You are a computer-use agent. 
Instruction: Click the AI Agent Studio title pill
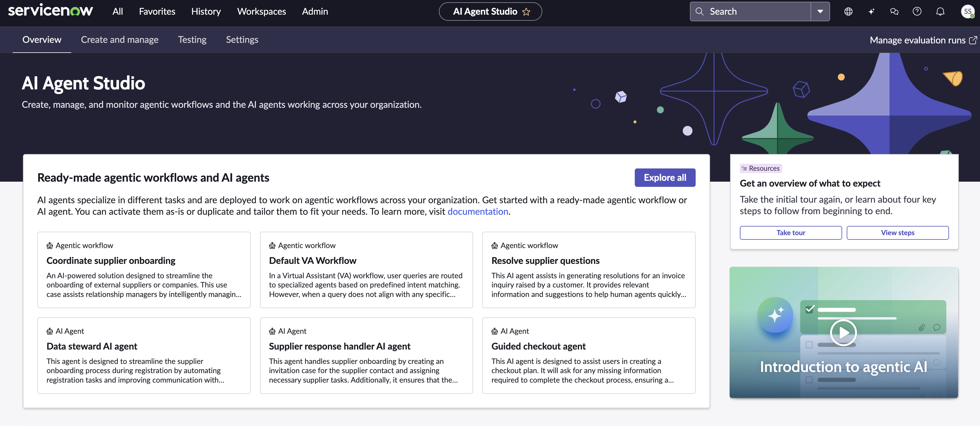490,11
